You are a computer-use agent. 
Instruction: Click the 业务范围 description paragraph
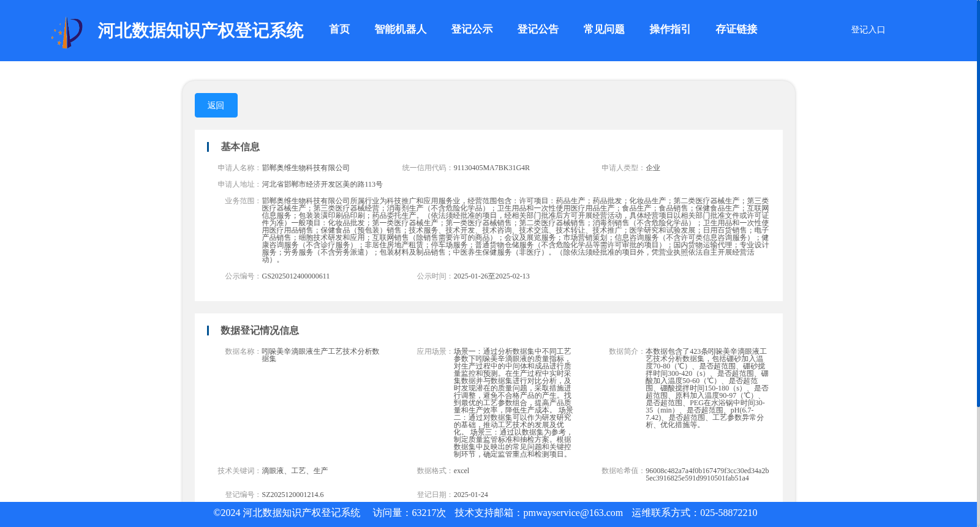click(515, 230)
